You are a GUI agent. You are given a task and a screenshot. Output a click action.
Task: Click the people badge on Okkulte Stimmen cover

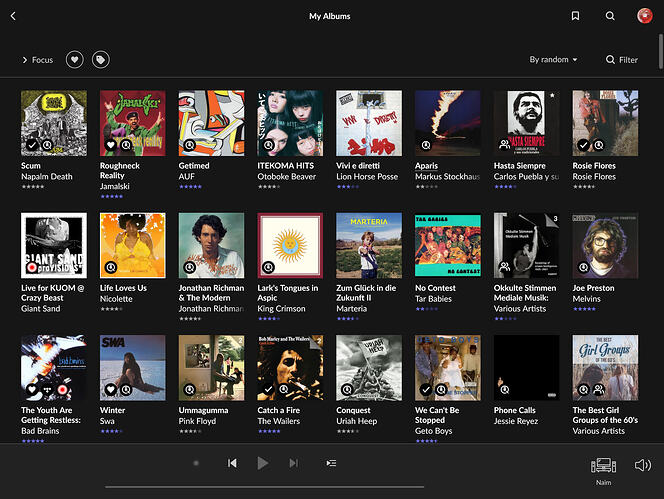coord(504,267)
